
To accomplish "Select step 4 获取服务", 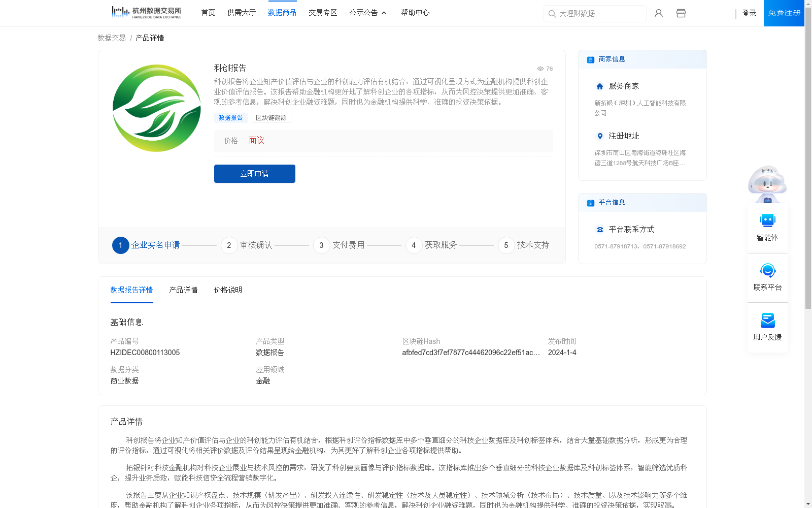I will click(431, 245).
